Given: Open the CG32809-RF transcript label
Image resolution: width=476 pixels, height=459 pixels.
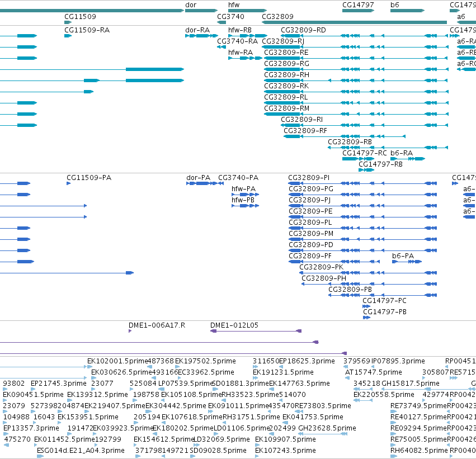Looking at the screenshot, I should tap(305, 131).
